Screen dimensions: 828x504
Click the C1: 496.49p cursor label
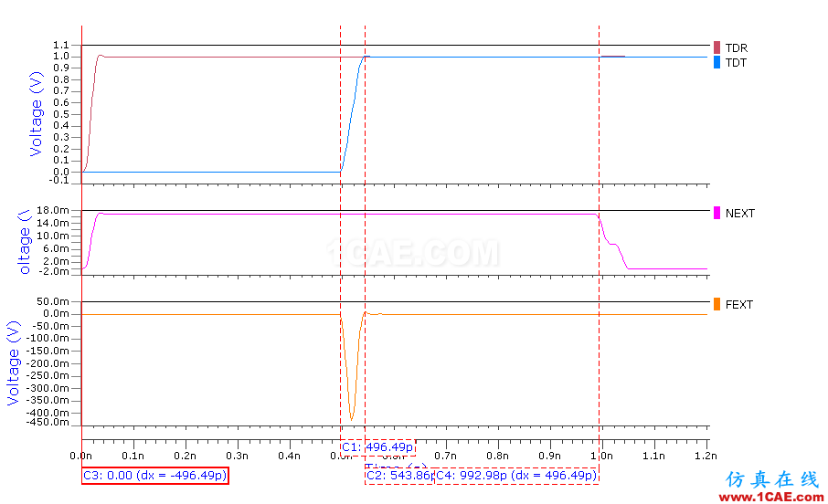377,447
